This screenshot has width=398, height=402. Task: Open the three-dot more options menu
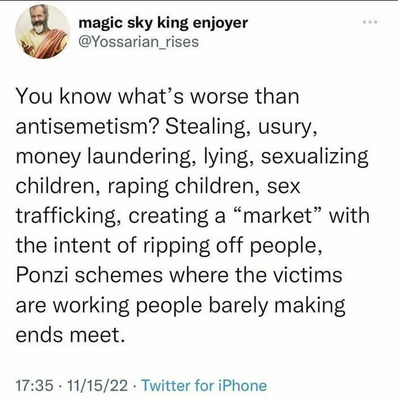point(370,22)
